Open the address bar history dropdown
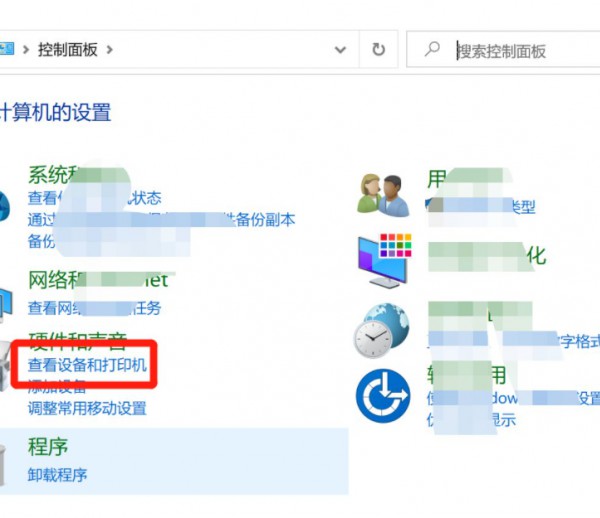Viewport: 600px width, 518px height. pos(340,50)
